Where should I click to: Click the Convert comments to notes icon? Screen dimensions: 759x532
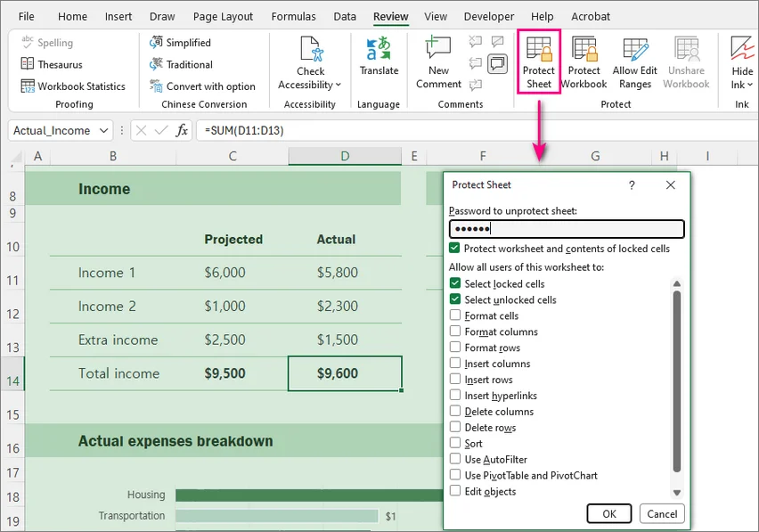tap(498, 41)
